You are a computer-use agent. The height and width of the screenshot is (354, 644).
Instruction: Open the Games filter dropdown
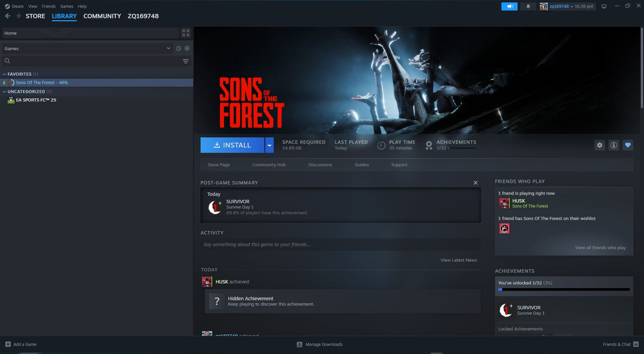tap(87, 48)
